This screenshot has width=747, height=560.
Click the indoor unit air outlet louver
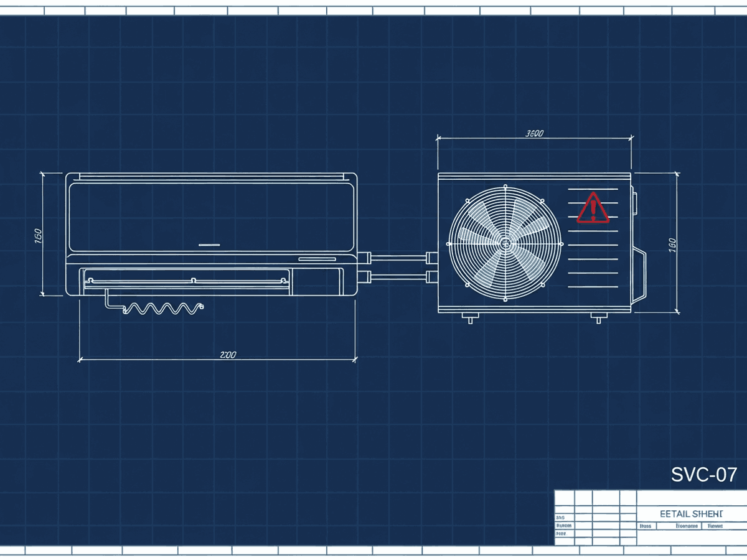[187, 281]
